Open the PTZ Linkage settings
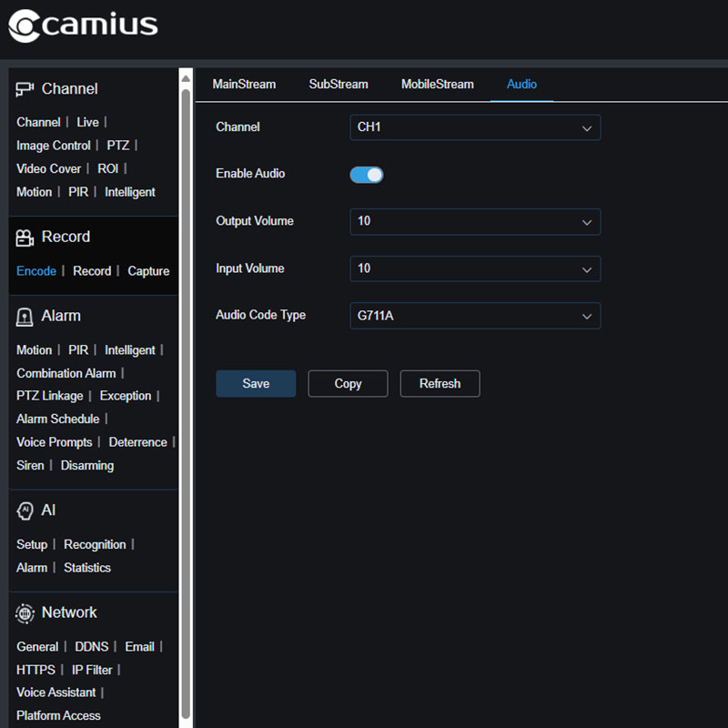 (49, 396)
